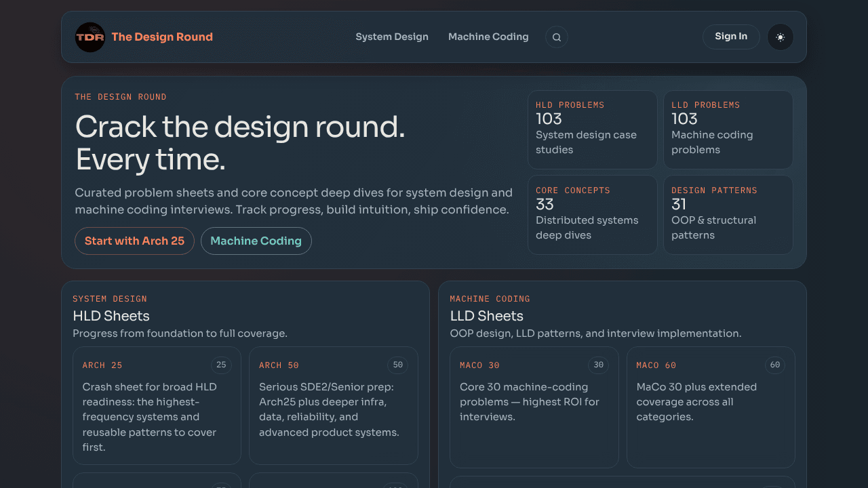Open the MaCo 30 sheet card
Viewport: 868px width, 488px height.
pyautogui.click(x=534, y=407)
